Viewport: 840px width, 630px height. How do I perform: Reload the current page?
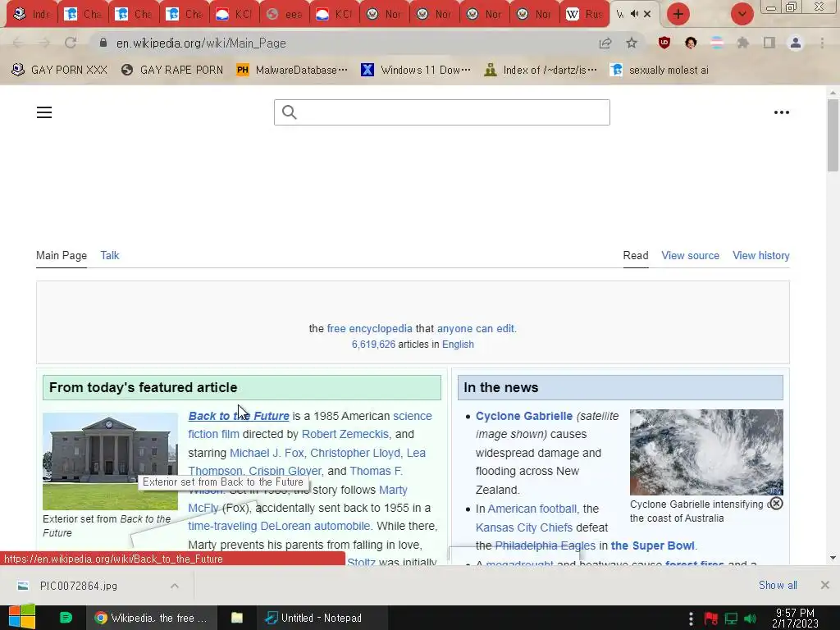coord(71,43)
